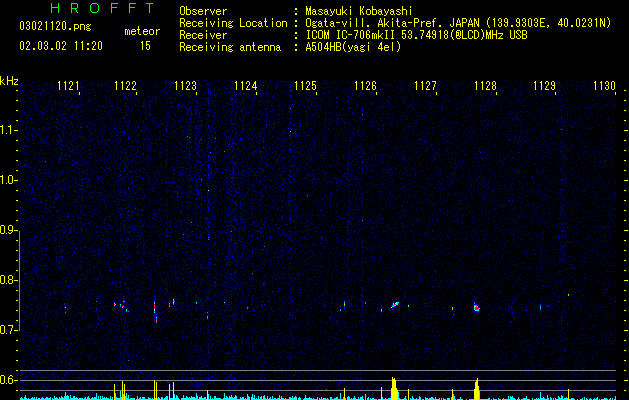Click the tall yellow power spike below 1128
629x400 pixels.
(477, 389)
